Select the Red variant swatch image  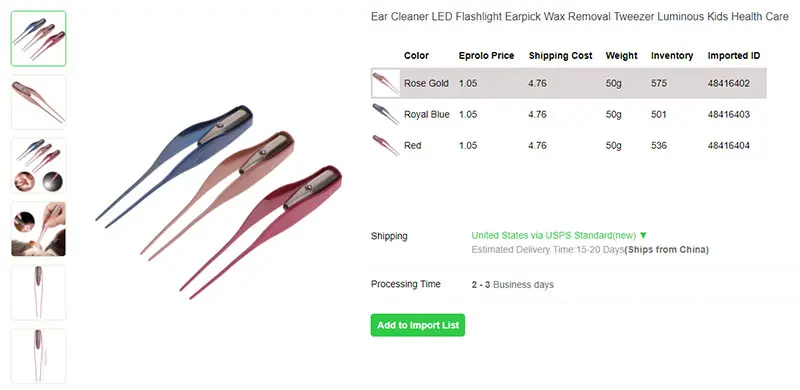386,145
